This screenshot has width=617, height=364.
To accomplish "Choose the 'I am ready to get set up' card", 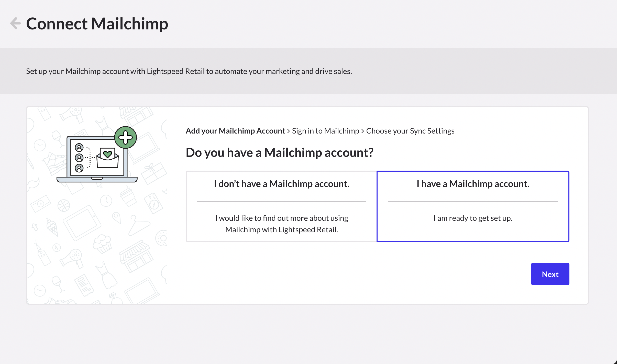I will point(473,218).
